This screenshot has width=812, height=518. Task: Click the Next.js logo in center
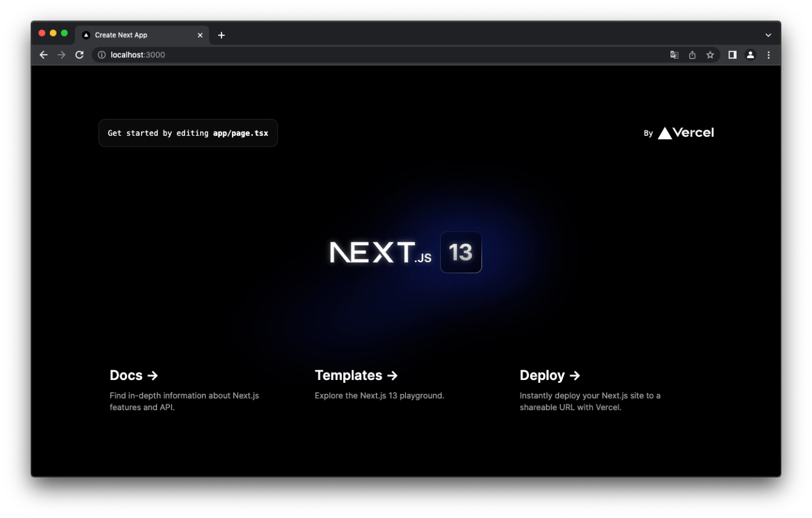(380, 252)
